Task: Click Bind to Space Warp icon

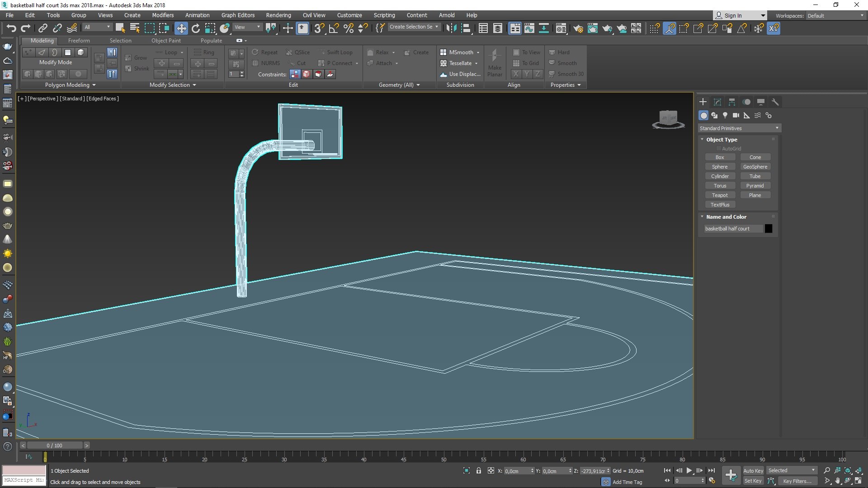Action: [71, 28]
